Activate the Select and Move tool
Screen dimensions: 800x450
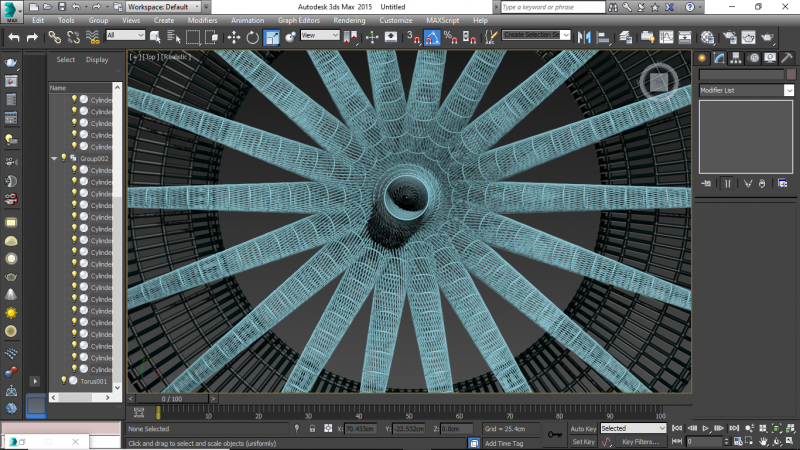[x=234, y=37]
